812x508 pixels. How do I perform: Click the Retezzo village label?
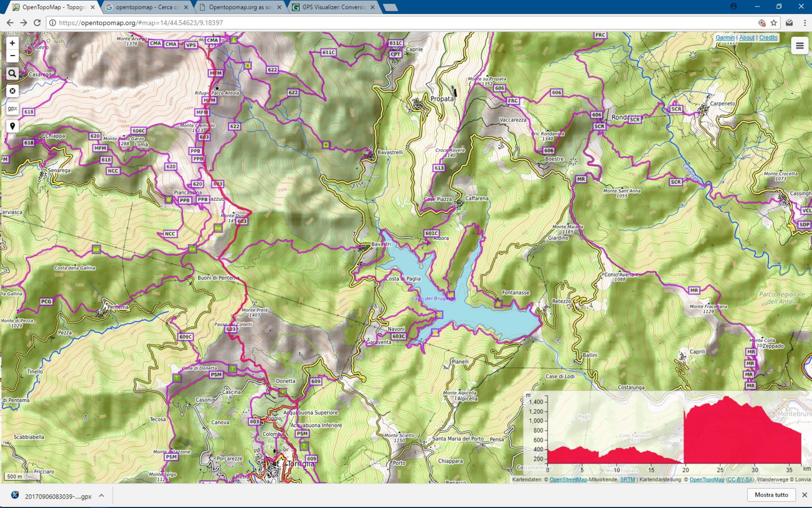pos(562,301)
